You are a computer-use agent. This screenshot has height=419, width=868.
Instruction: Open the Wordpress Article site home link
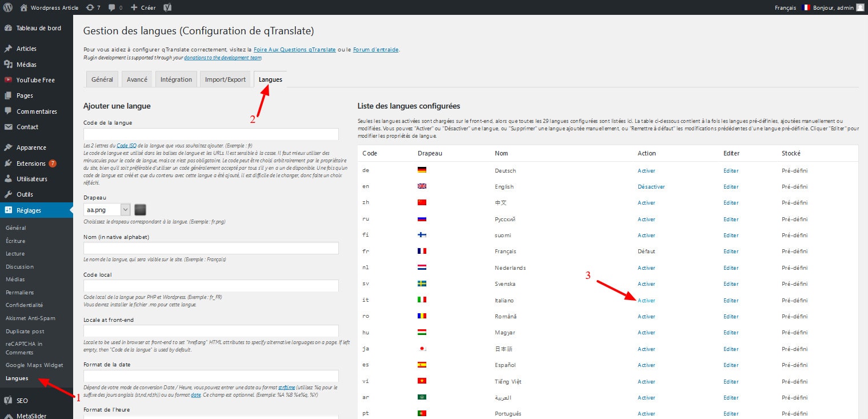[49, 7]
